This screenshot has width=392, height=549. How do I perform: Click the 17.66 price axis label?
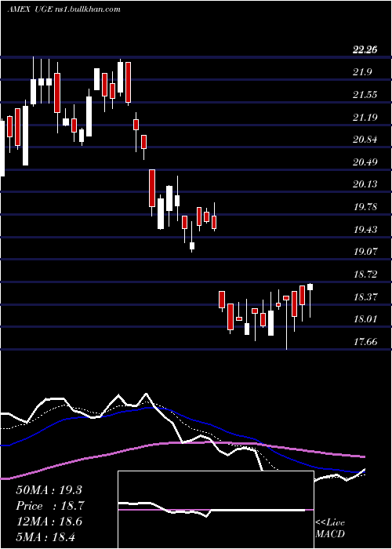365,342
